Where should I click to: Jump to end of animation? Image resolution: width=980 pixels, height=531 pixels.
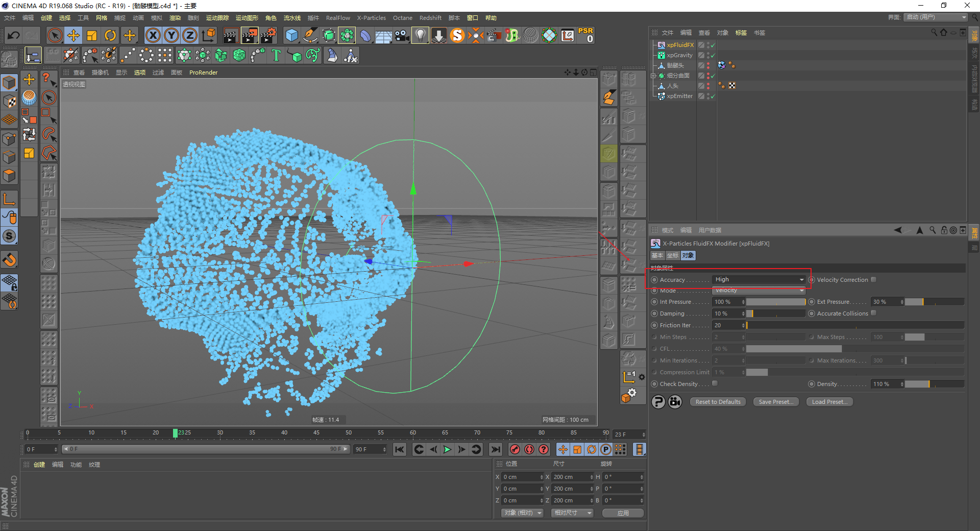tap(495, 449)
